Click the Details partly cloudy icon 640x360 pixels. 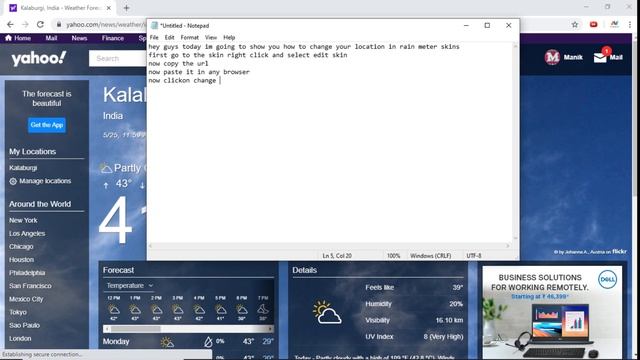coord(327,312)
